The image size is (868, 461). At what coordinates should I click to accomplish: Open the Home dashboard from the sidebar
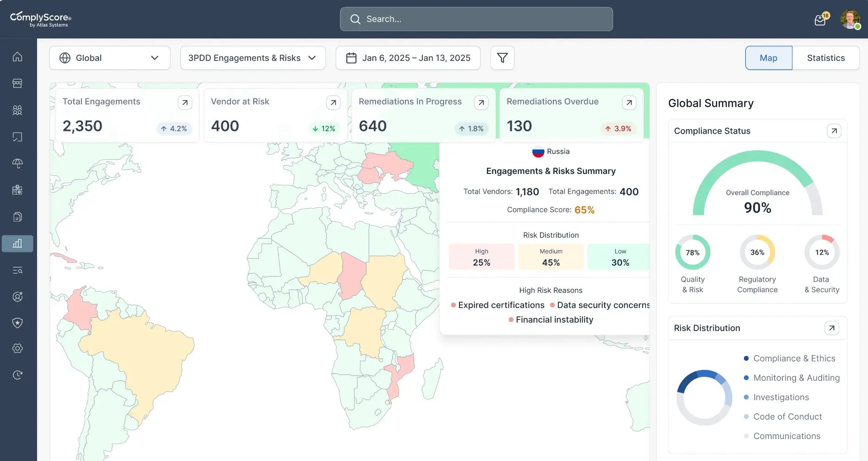17,56
